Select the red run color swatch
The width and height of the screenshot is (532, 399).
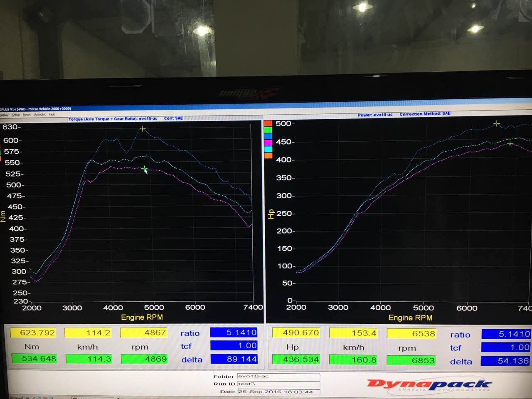pyautogui.click(x=268, y=123)
